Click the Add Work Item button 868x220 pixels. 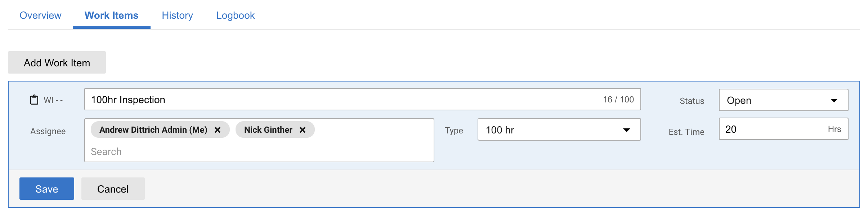(x=57, y=62)
